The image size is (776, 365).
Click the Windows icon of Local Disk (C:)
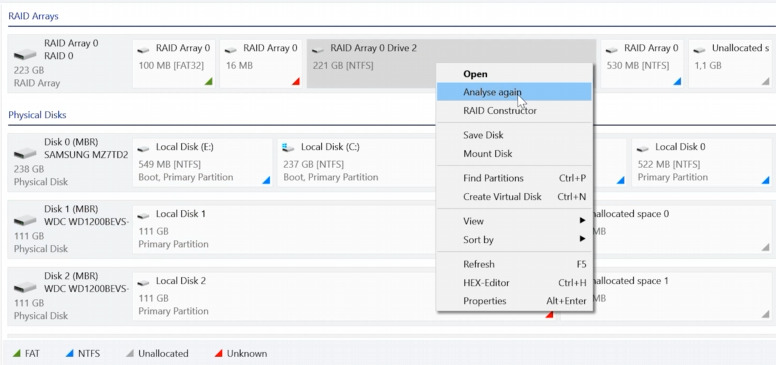[x=289, y=148]
